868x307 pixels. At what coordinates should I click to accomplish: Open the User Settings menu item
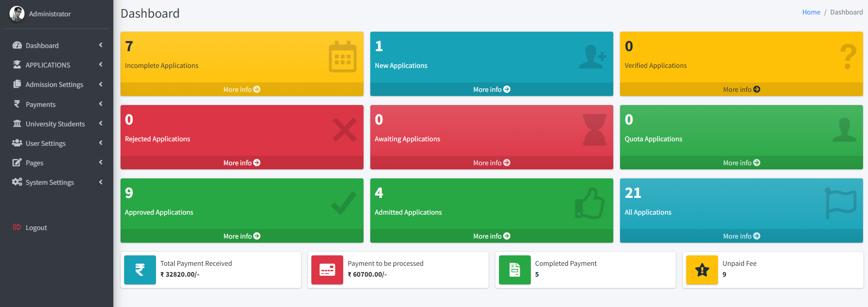point(57,143)
